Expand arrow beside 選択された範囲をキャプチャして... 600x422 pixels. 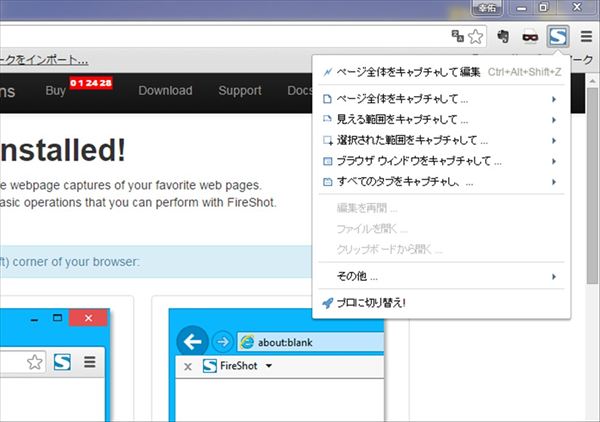[x=554, y=141]
